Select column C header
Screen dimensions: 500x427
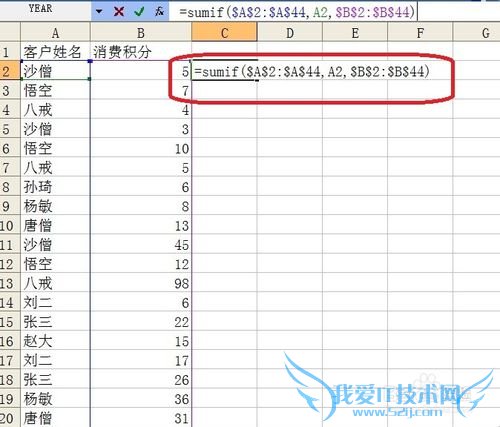coord(224,33)
